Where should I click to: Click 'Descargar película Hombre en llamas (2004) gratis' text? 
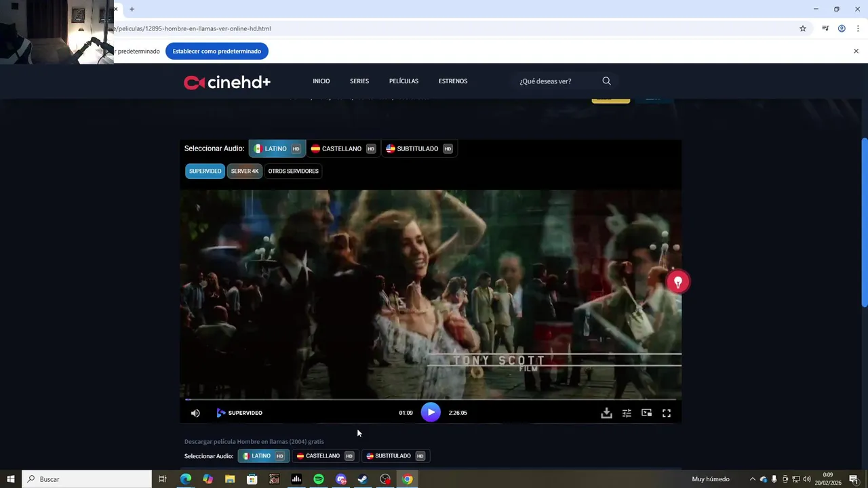254,441
